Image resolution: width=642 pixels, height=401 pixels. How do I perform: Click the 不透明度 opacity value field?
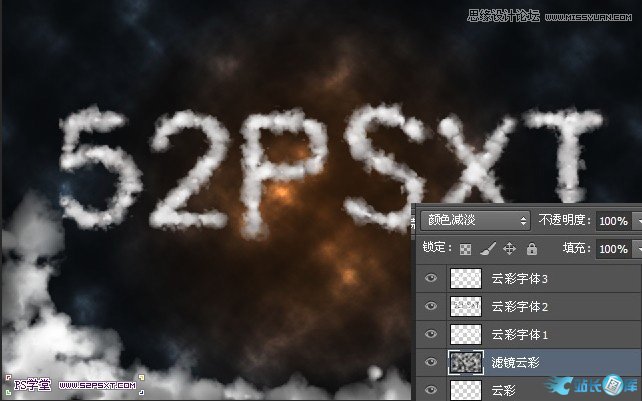click(x=612, y=220)
